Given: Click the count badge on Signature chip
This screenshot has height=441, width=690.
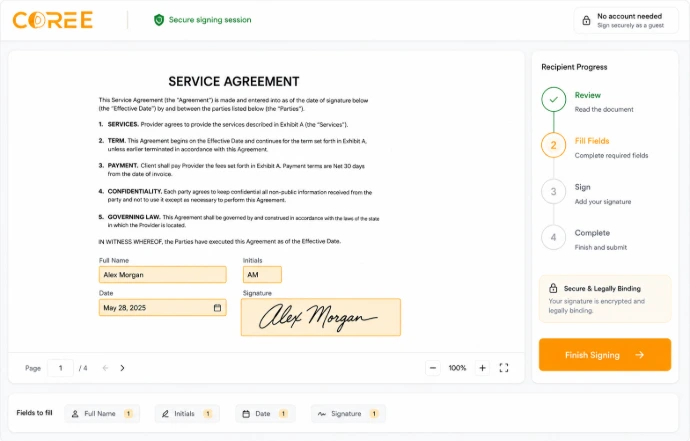Looking at the screenshot, I should 374,414.
